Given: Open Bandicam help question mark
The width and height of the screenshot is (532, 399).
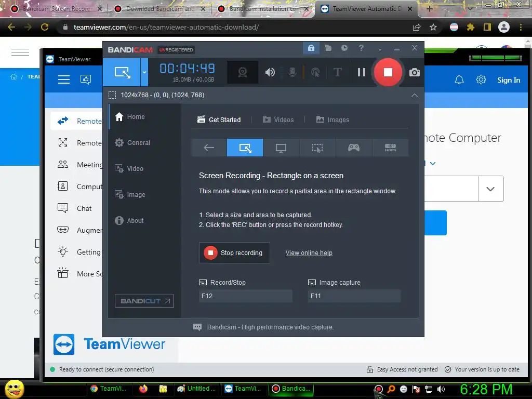Looking at the screenshot, I should [x=361, y=48].
